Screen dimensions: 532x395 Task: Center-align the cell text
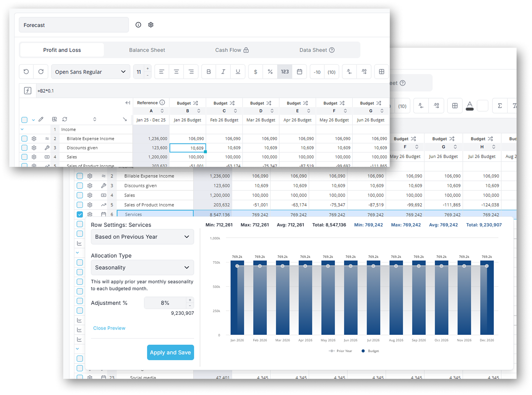point(176,72)
